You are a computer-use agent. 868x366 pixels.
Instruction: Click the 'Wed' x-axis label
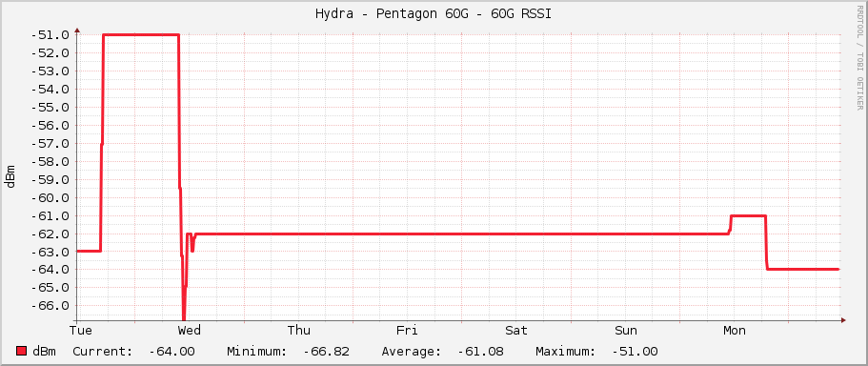(x=190, y=331)
